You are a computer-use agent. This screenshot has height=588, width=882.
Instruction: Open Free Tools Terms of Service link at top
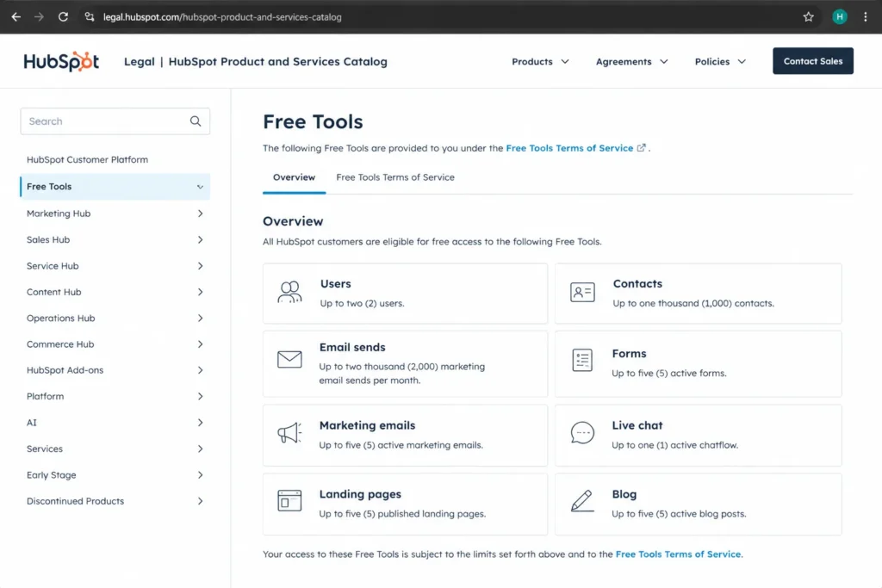[569, 148]
